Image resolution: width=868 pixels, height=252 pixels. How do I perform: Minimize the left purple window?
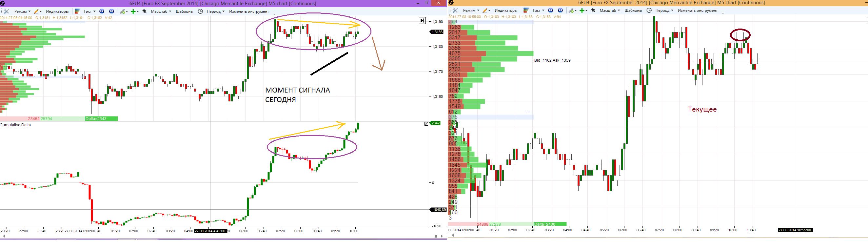tap(418, 3)
